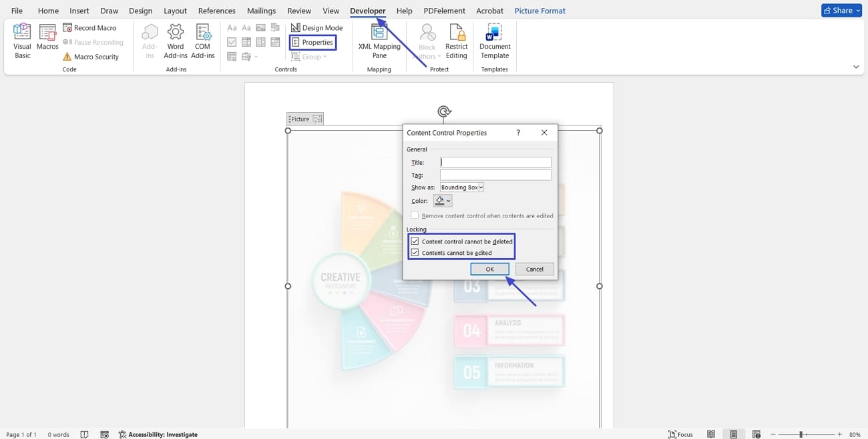Insert Check Box content control
The height and width of the screenshot is (439, 868).
tap(232, 42)
